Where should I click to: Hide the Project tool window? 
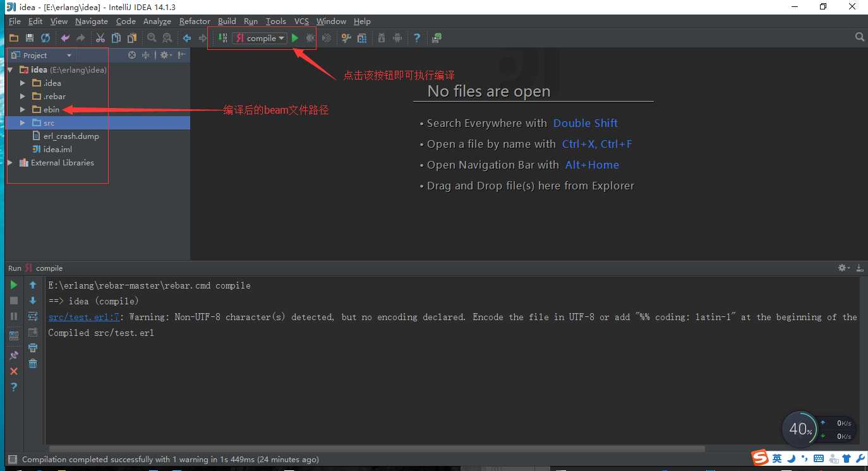click(x=182, y=55)
